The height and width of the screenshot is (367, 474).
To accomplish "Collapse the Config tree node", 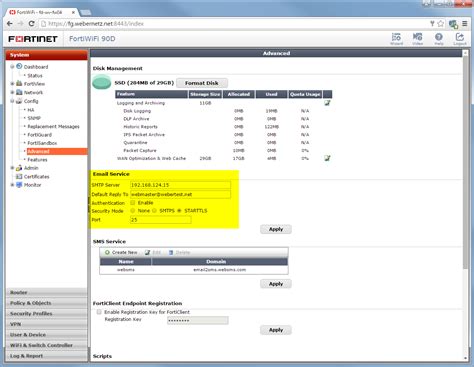I will pyautogui.click(x=12, y=101).
